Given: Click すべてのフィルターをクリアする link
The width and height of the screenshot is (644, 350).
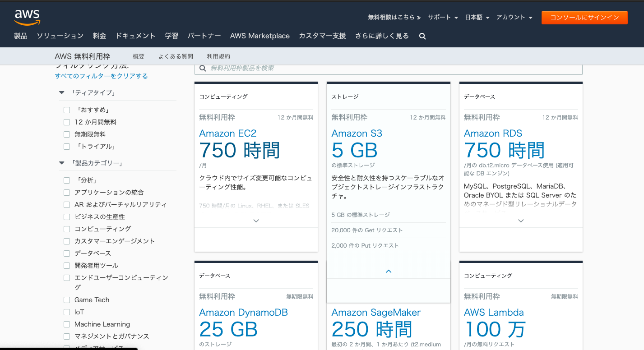Looking at the screenshot, I should (102, 76).
